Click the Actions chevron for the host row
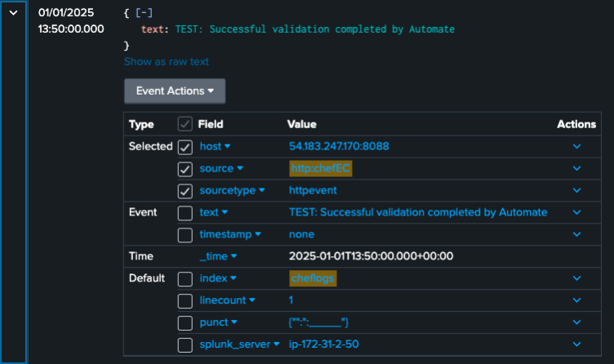614x364 pixels. pos(576,147)
